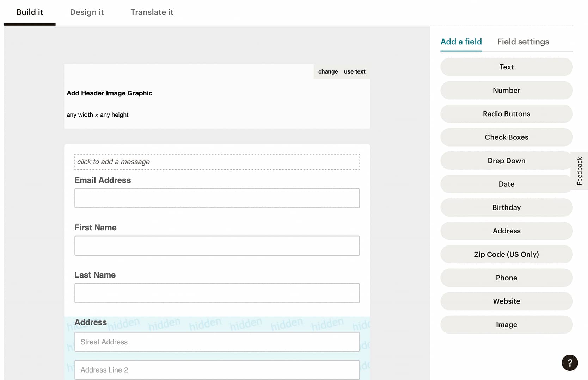Select the First Name field label
Viewport: 588px width, 380px height.
pyautogui.click(x=96, y=228)
